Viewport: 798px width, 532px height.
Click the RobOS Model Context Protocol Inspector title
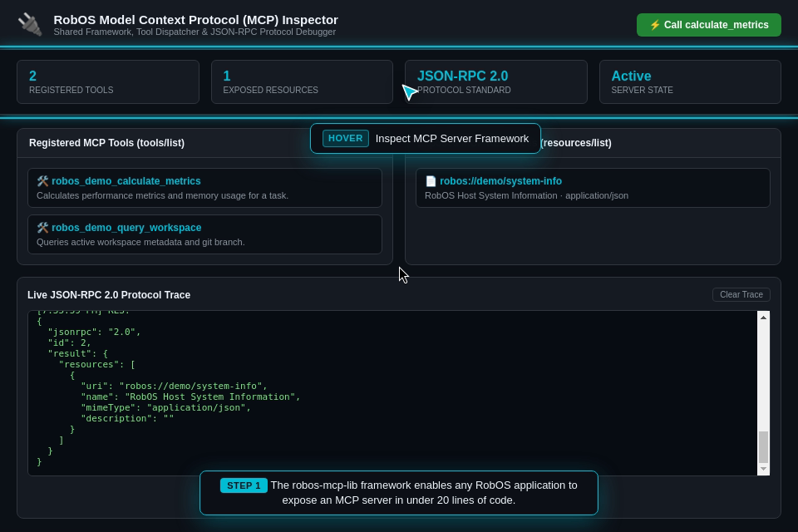(195, 20)
